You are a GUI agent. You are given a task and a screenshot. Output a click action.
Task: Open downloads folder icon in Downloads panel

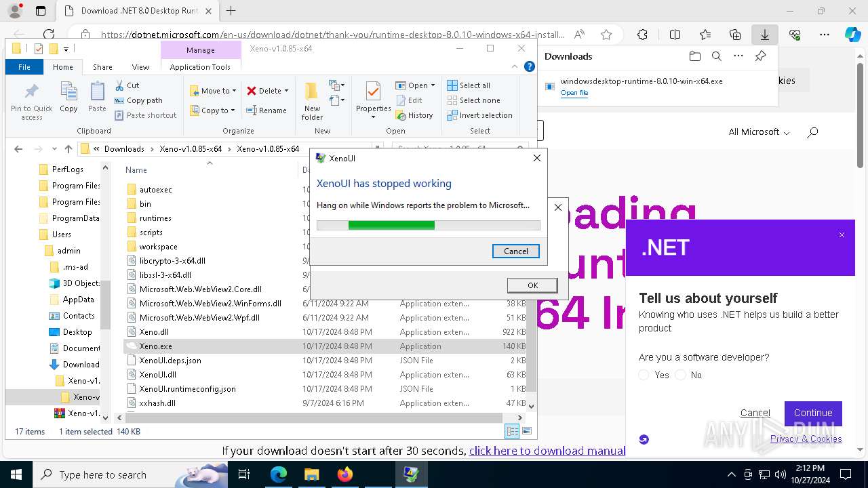click(694, 56)
